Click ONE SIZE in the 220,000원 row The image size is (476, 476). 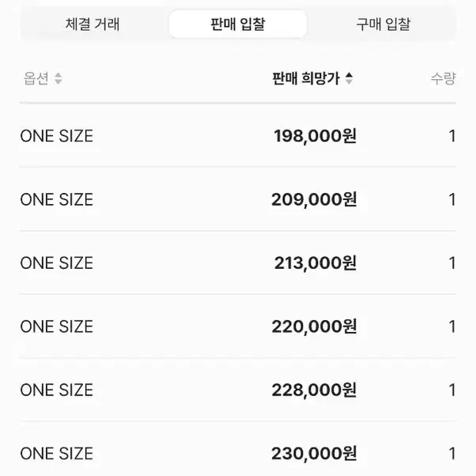57,327
